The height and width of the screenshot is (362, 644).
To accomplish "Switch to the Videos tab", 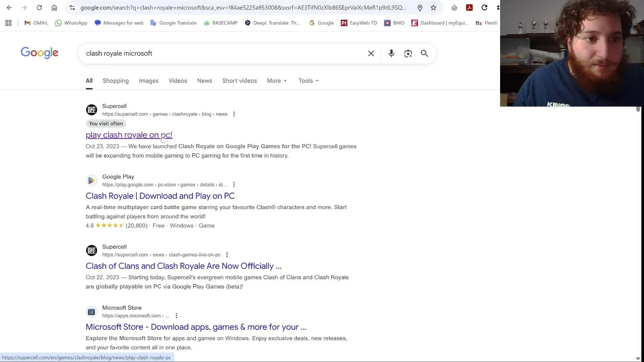I will [178, 81].
